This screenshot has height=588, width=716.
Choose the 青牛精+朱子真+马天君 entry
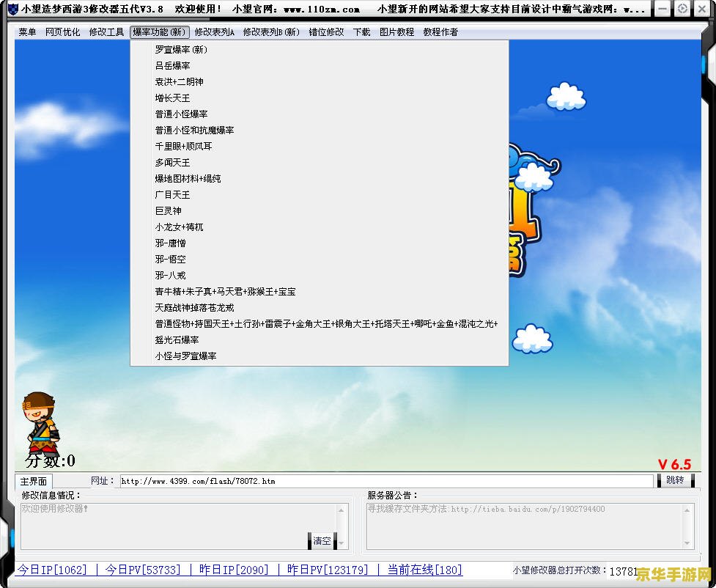[320, 292]
